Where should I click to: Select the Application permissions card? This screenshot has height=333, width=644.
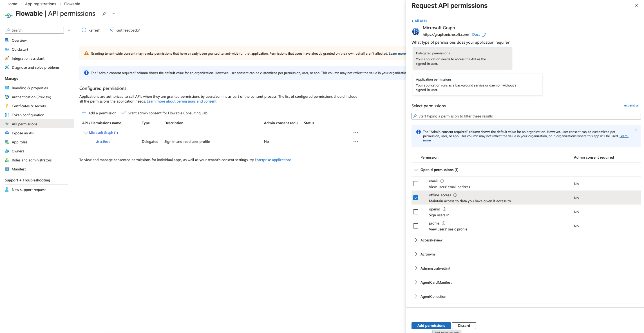pyautogui.click(x=477, y=85)
